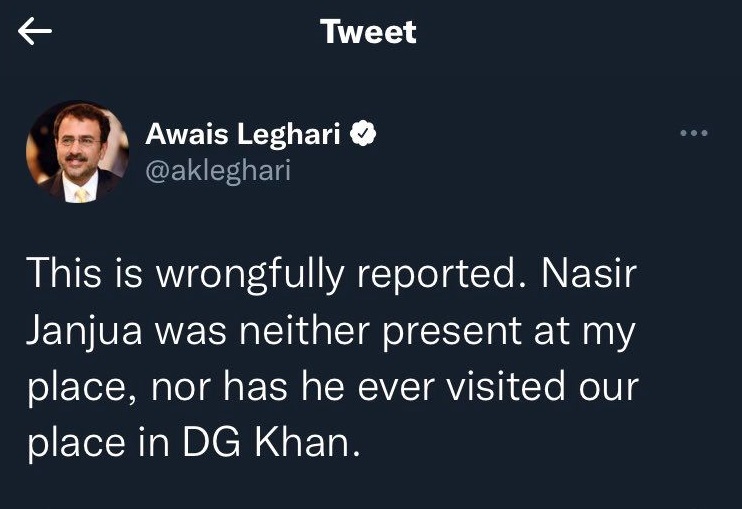
Task: Open the @akleghari handle
Action: pos(218,171)
